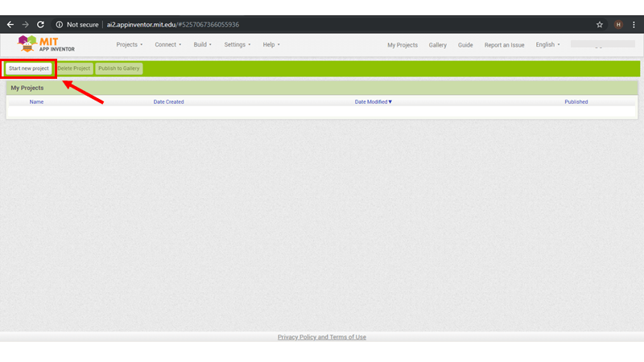Open the Connect dropdown menu
Screen dimensions: 644x362
[167, 45]
